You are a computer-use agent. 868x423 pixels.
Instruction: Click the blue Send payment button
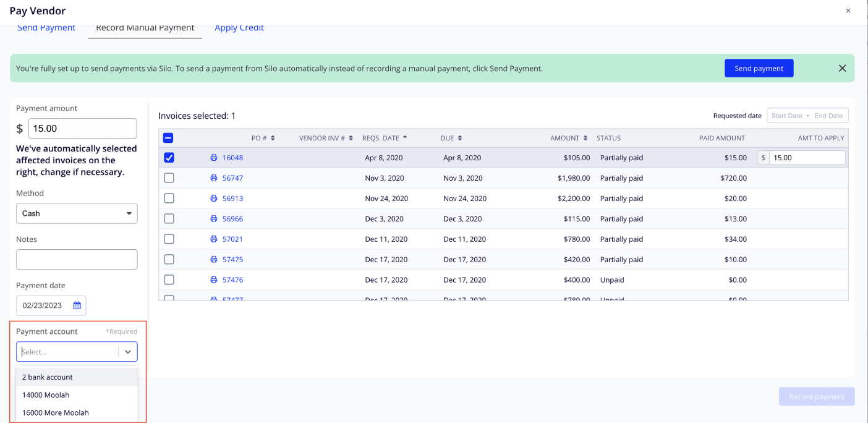click(x=759, y=69)
